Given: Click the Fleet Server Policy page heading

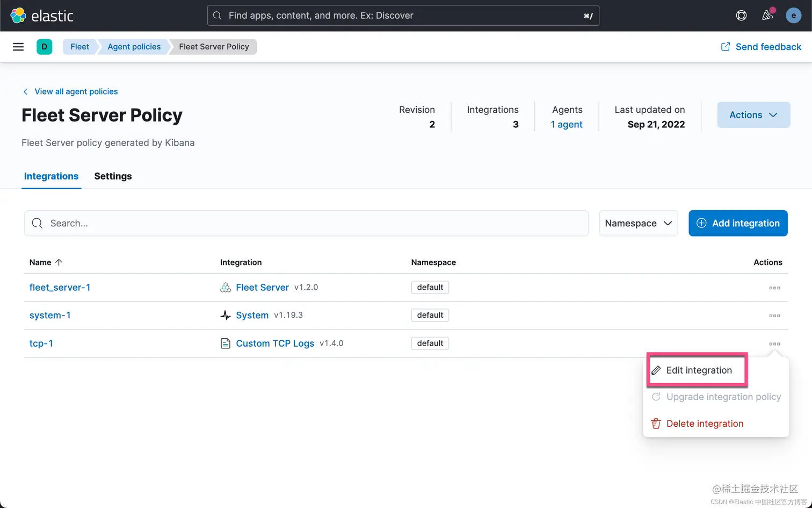Looking at the screenshot, I should coord(102,115).
